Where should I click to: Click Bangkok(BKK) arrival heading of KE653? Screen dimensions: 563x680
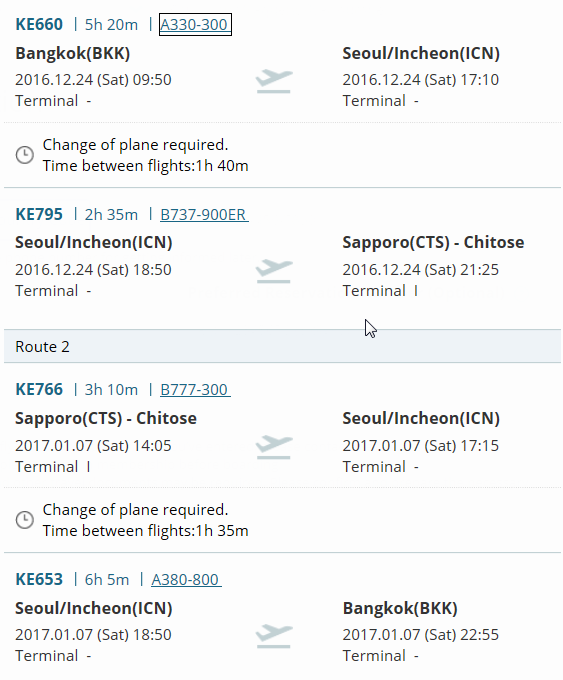400,608
